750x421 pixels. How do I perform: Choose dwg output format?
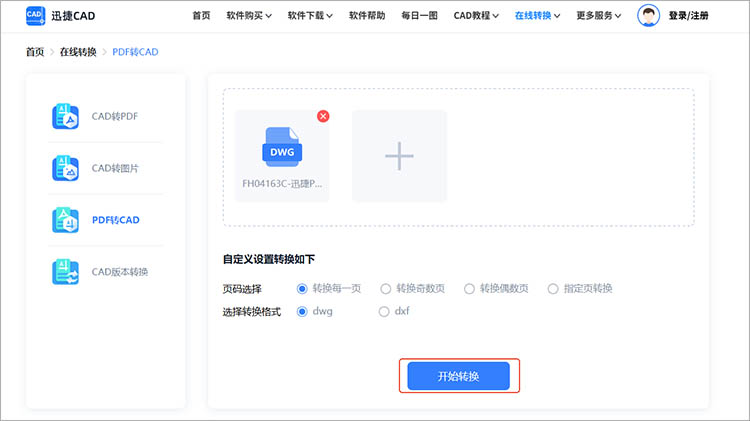(302, 311)
